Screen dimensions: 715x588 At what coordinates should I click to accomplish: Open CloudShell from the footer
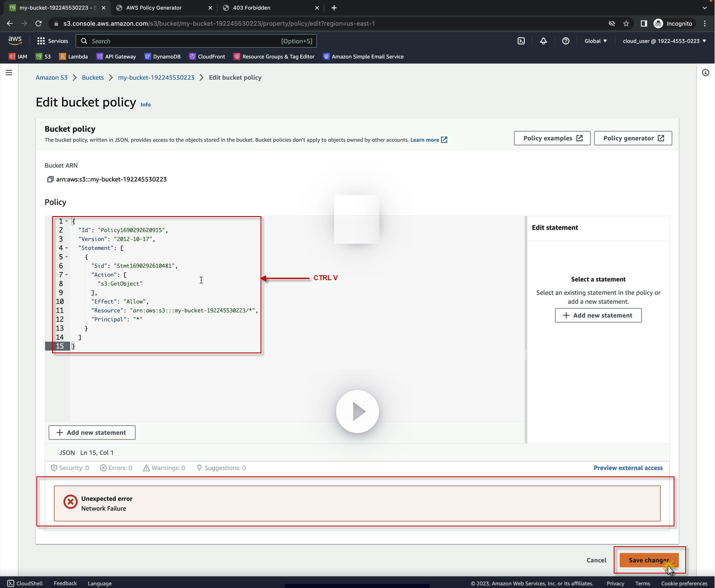[x=25, y=583]
